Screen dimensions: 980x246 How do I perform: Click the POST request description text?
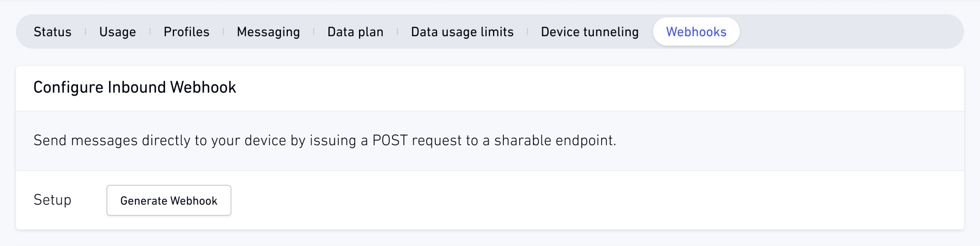[x=325, y=140]
